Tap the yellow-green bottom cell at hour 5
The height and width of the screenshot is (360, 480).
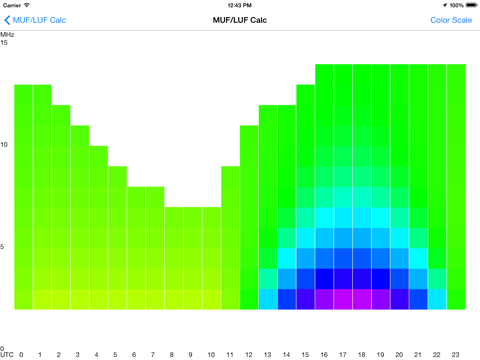click(x=117, y=299)
